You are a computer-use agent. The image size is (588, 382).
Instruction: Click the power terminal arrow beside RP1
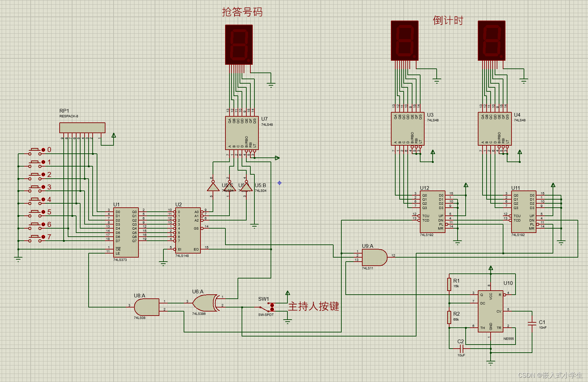[114, 135]
